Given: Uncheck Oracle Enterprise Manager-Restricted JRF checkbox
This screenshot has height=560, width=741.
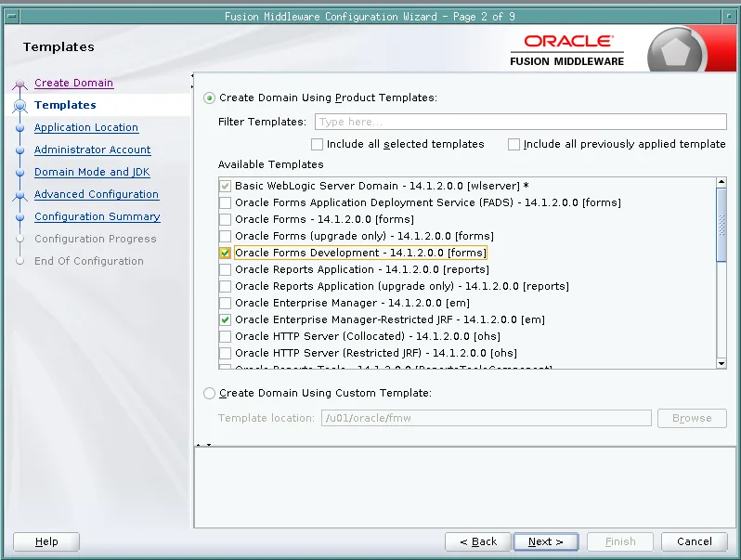Looking at the screenshot, I should (226, 319).
